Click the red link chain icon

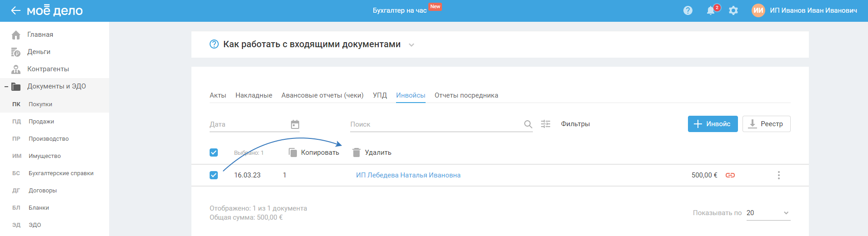(730, 175)
